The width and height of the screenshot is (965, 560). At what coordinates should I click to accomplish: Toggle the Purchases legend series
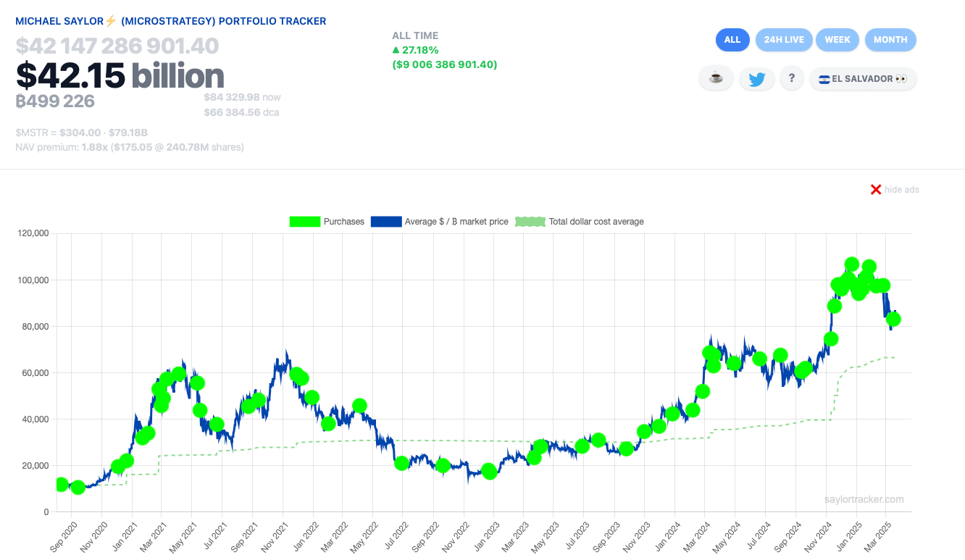pyautogui.click(x=327, y=222)
